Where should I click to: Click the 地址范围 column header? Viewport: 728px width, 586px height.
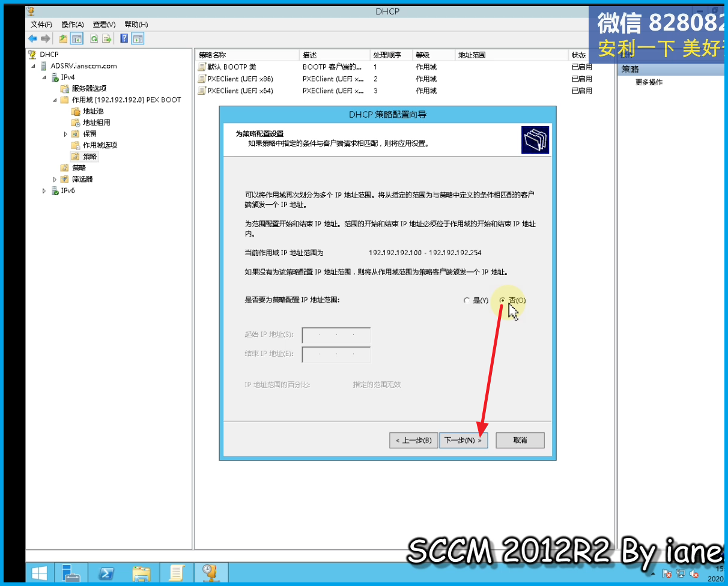511,55
